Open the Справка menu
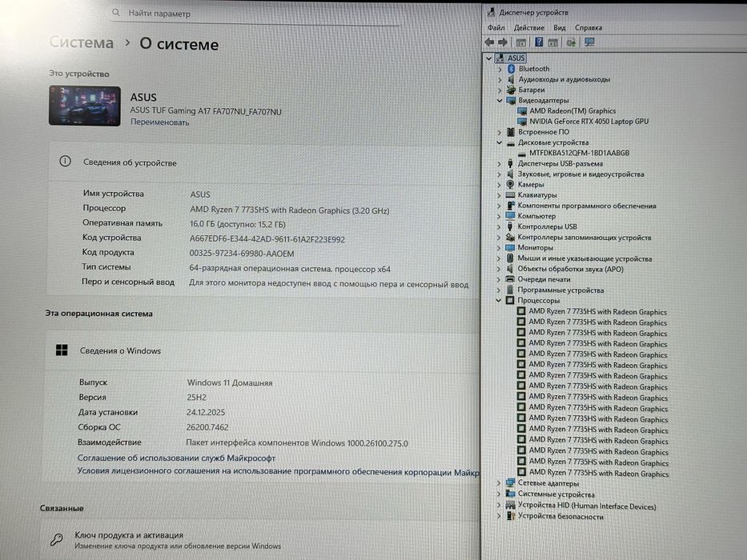 tap(588, 28)
